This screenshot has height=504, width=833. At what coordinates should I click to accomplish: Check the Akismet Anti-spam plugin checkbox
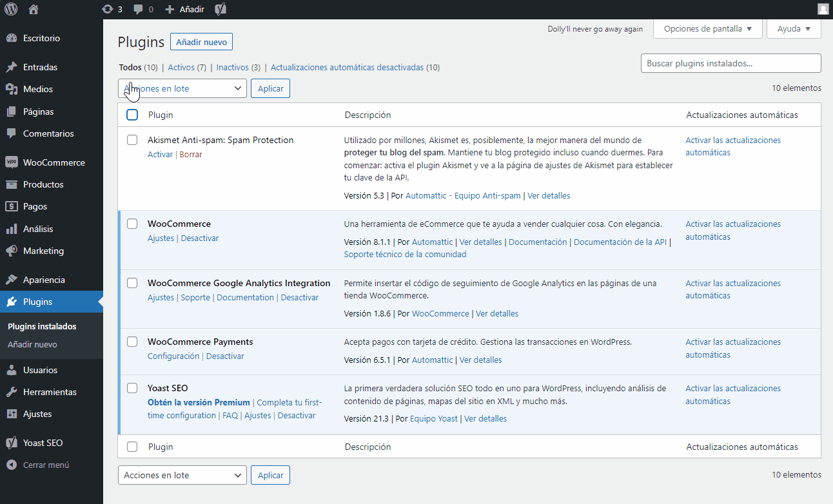tap(132, 140)
